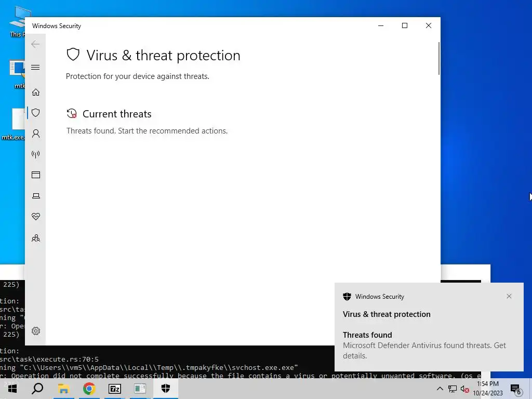The width and height of the screenshot is (532, 399).
Task: Open 7-Zip from the taskbar
Action: (x=114, y=389)
